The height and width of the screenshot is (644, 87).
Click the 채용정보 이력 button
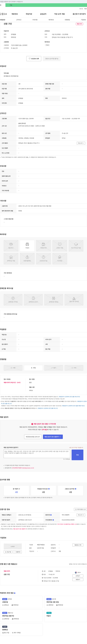tap(78, 545)
